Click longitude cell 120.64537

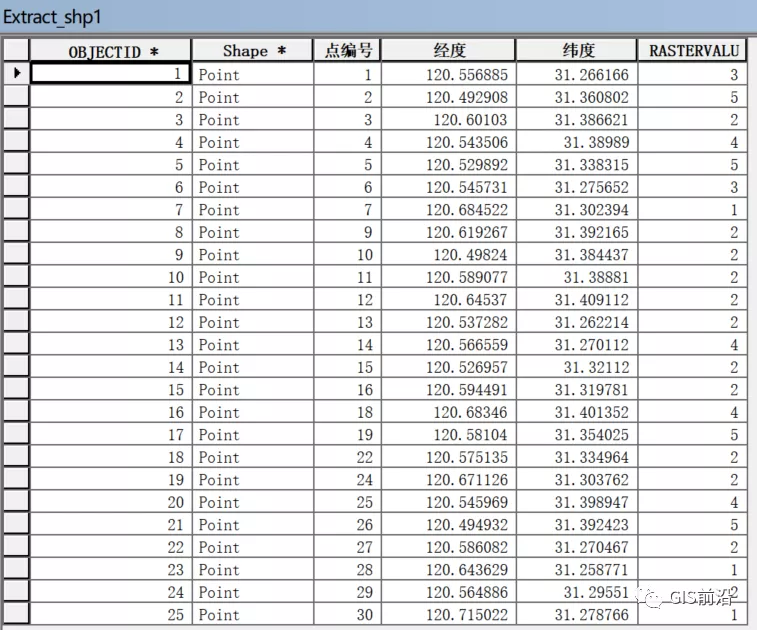tap(449, 299)
